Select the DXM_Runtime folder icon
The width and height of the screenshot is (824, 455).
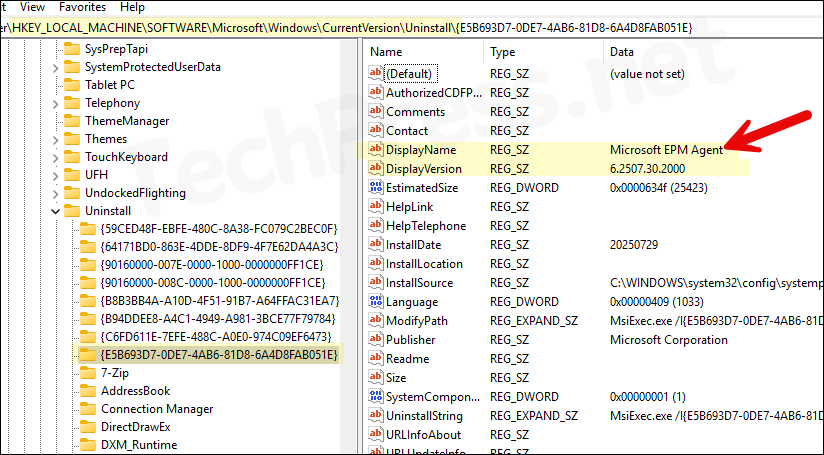point(88,444)
